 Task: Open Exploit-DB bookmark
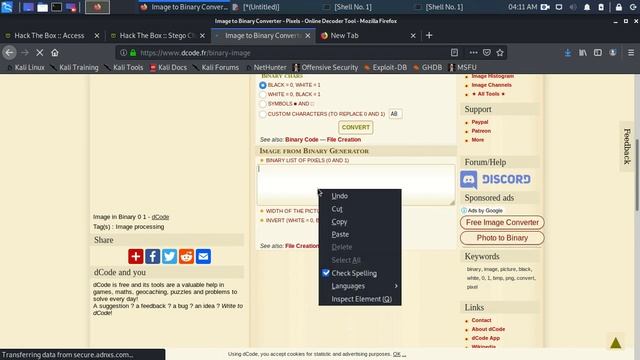[385, 67]
